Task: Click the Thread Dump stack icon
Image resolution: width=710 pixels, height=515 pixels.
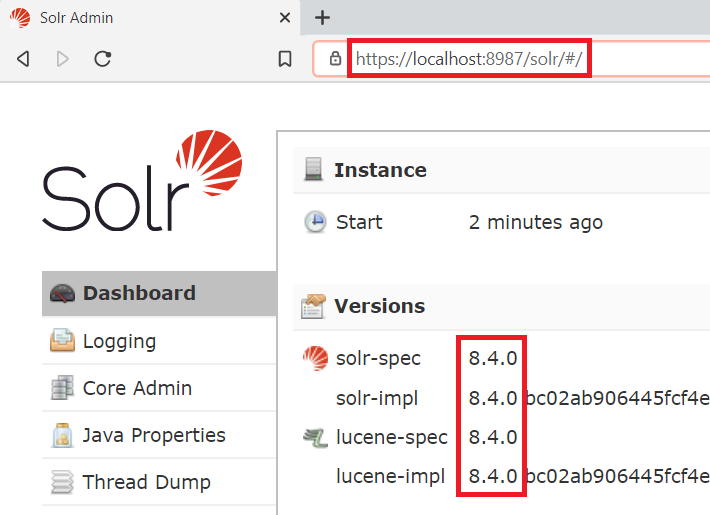Action: point(62,482)
